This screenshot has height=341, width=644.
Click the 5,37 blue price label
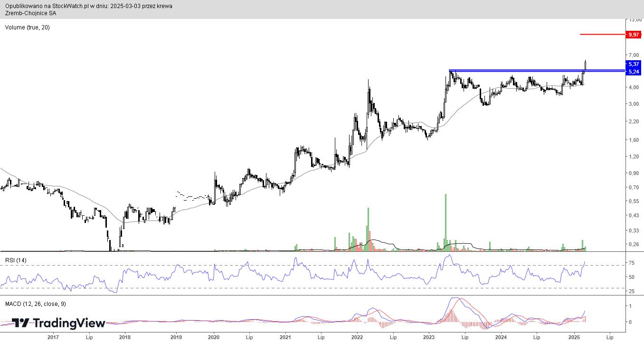tap(634, 64)
